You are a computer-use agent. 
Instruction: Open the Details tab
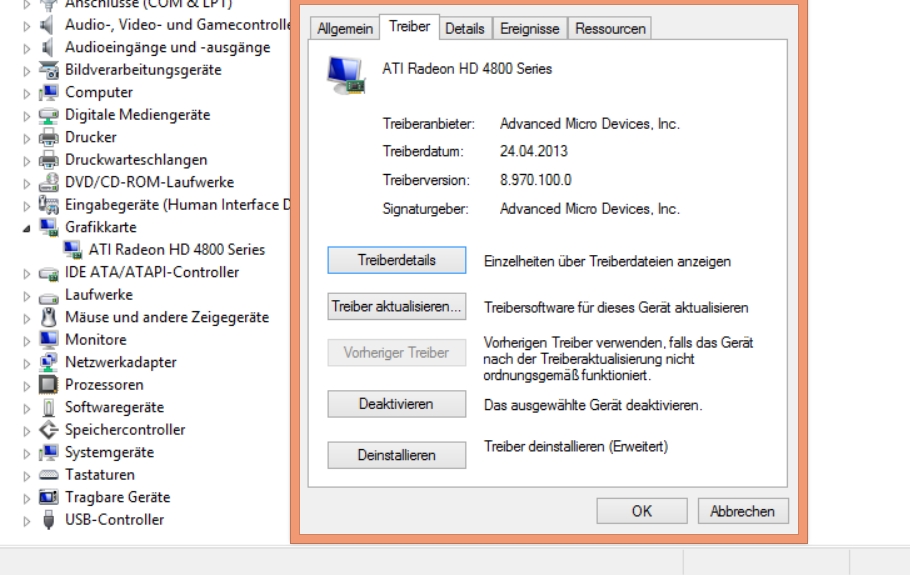pos(464,28)
